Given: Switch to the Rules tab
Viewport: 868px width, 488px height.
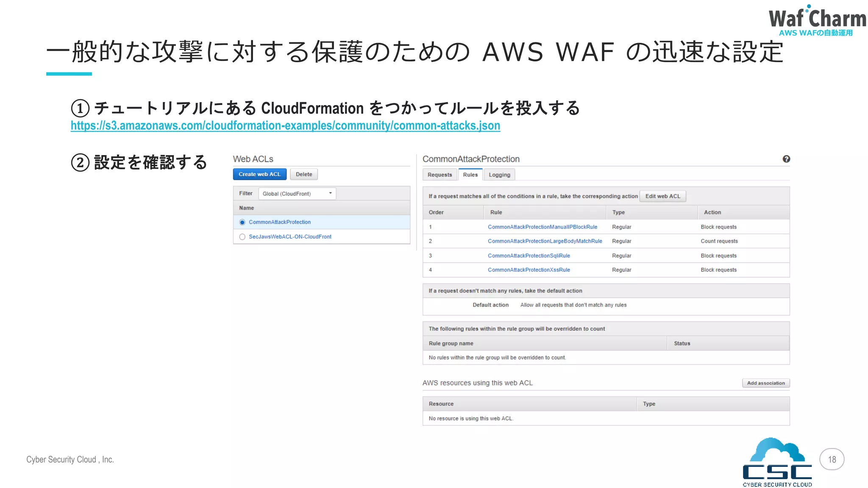Looking at the screenshot, I should click(470, 175).
